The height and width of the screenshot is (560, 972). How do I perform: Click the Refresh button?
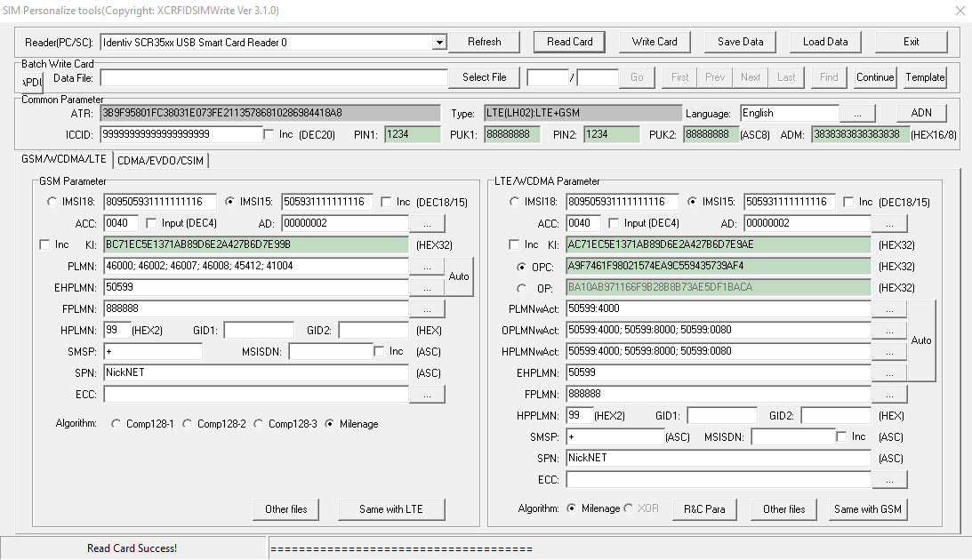point(484,42)
